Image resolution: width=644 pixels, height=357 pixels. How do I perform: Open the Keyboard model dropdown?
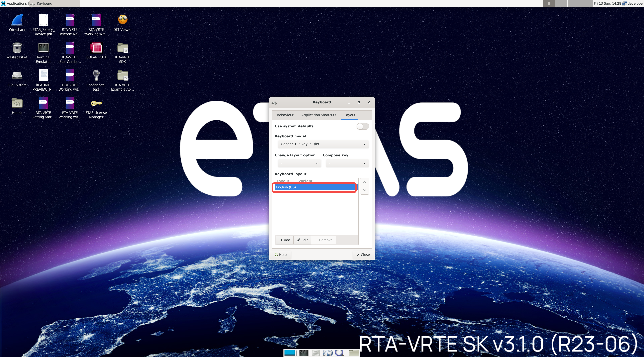tap(323, 144)
